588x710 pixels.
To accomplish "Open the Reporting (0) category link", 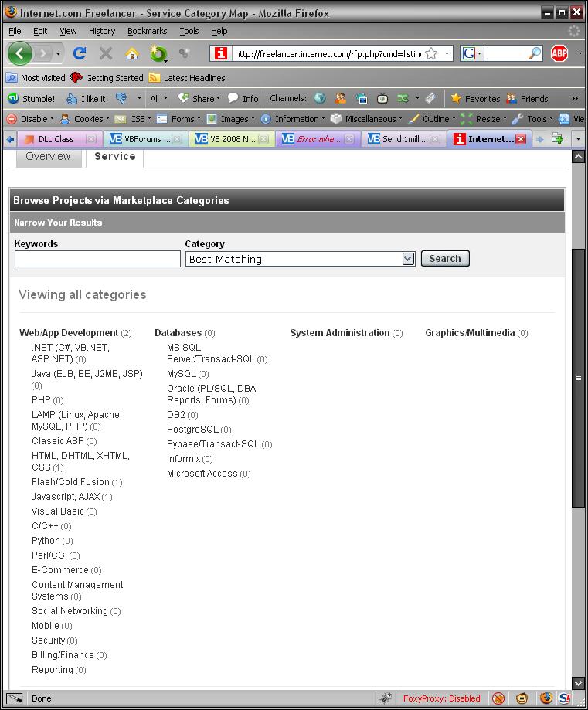I will [59, 670].
